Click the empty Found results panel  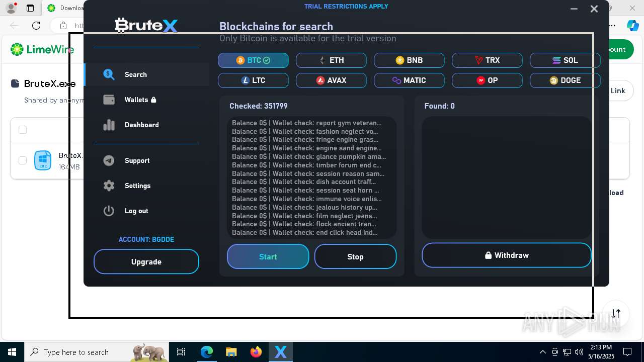[507, 177]
